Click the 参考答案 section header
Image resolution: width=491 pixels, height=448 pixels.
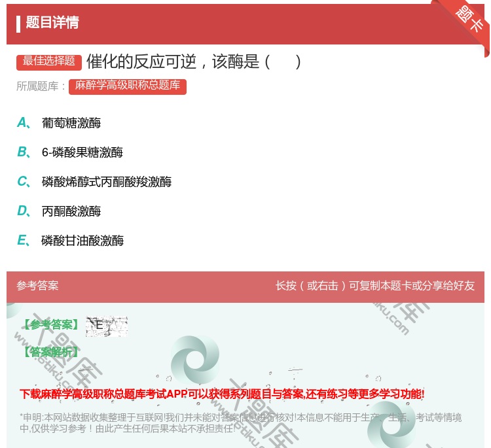pyautogui.click(x=37, y=286)
